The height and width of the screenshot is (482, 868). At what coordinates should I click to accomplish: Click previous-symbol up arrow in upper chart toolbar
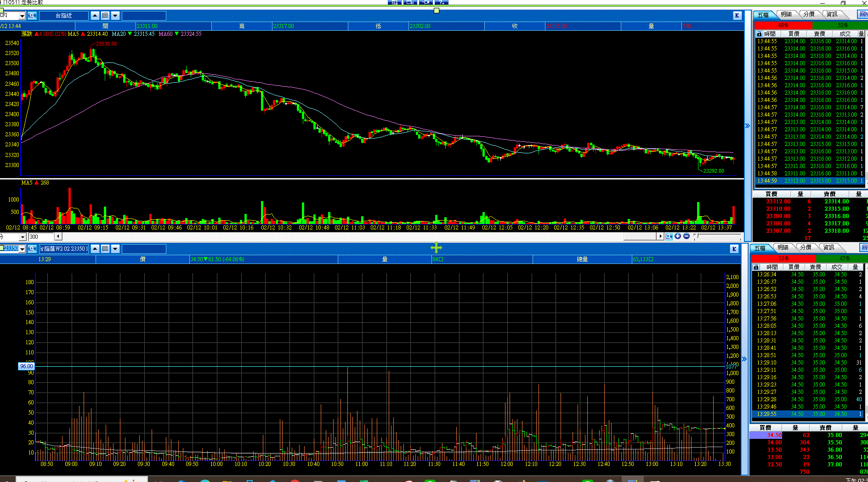(95, 16)
